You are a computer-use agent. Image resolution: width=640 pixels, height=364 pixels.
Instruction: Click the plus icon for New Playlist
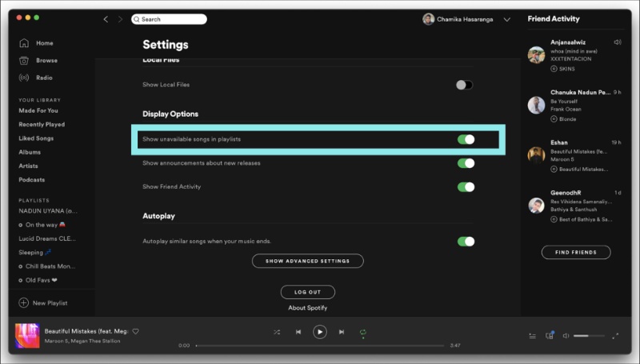click(x=24, y=302)
